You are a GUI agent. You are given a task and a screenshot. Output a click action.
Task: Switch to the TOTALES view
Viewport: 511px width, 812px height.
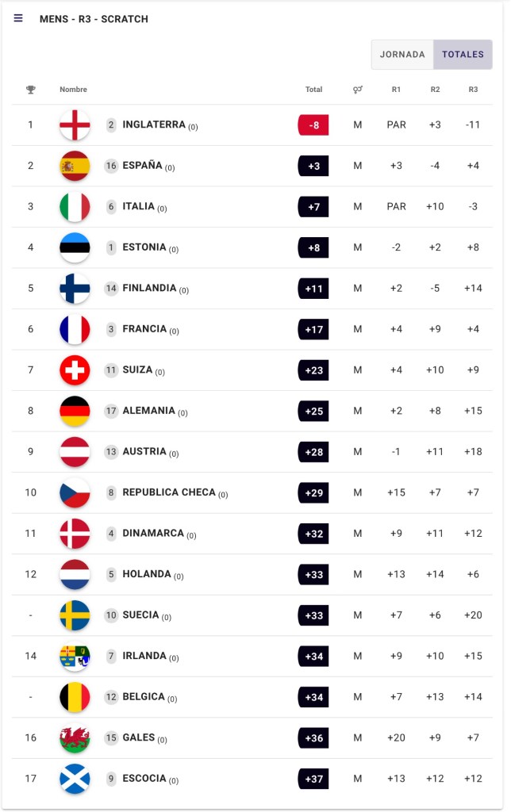click(x=463, y=55)
